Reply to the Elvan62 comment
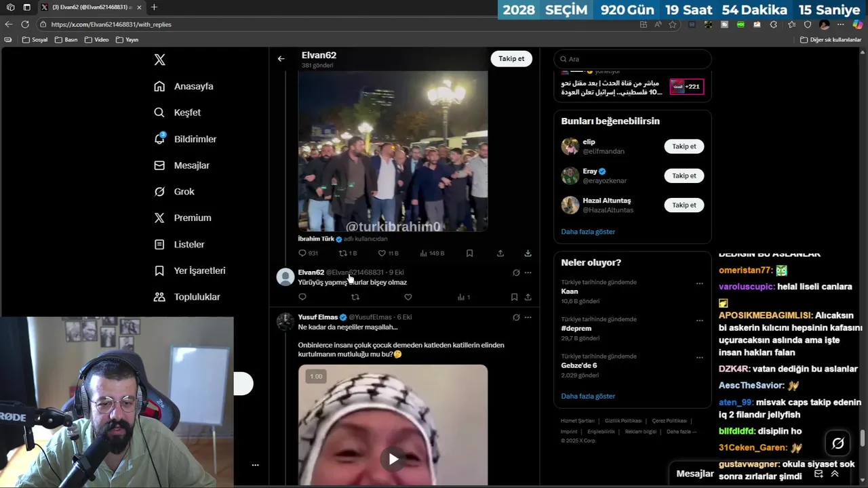The image size is (868, 488). [x=302, y=297]
